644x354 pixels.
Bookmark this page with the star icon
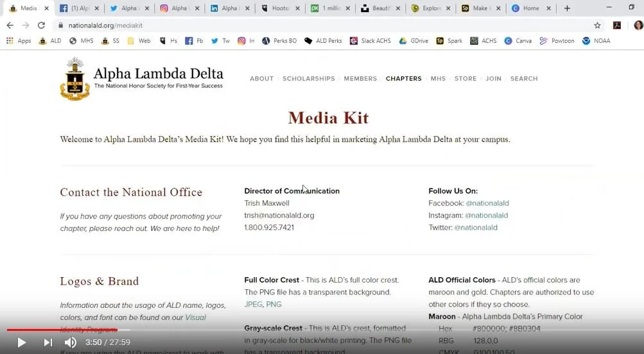(x=597, y=26)
